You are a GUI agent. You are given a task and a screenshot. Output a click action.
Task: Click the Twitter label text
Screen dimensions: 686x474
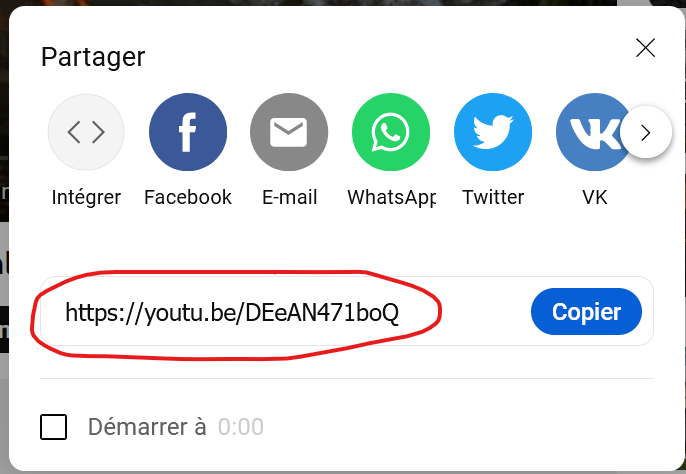click(493, 197)
